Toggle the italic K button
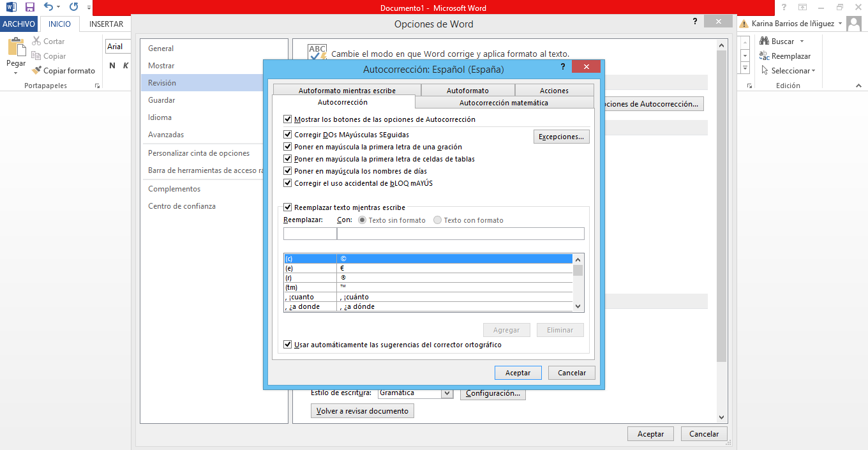Viewport: 868px width, 450px height. coord(126,66)
